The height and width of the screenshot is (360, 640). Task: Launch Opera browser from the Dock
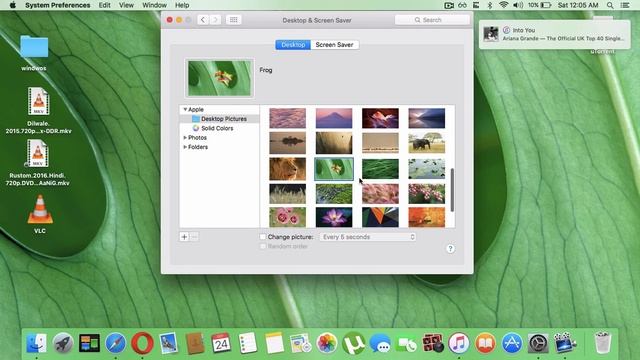click(142, 343)
